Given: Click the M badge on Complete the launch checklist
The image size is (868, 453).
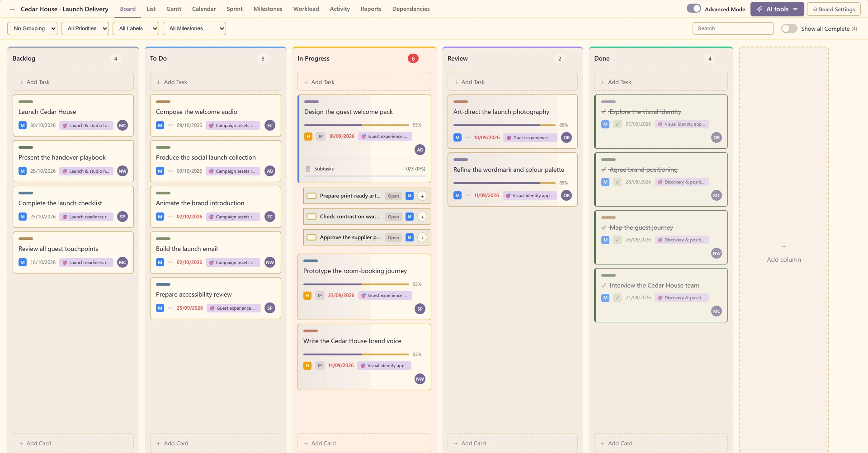Looking at the screenshot, I should point(23,217).
